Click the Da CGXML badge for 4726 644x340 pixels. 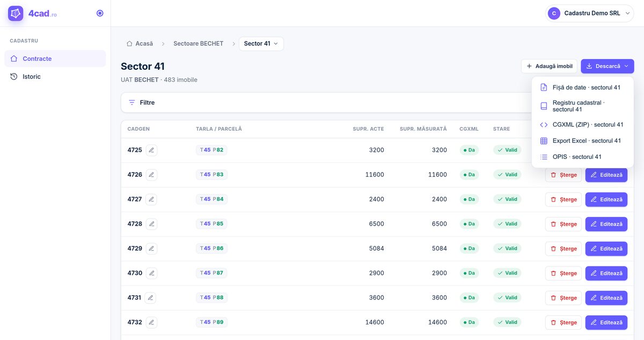(469, 175)
